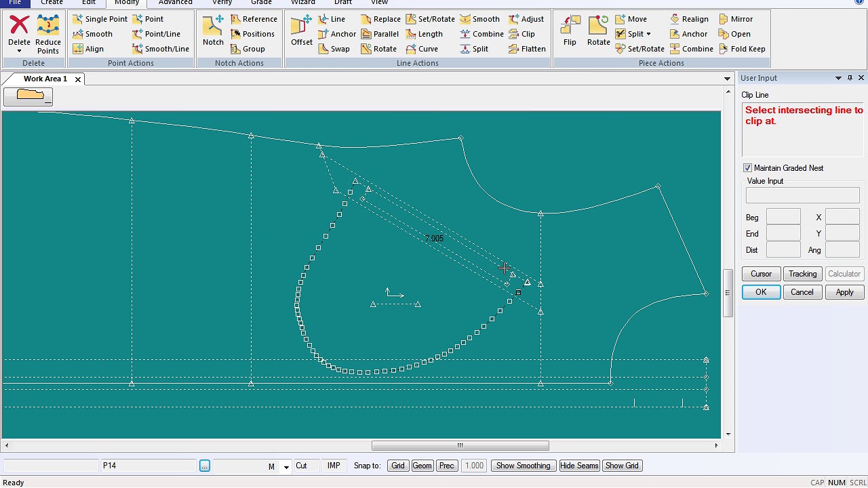The height and width of the screenshot is (488, 868).
Task: Click the Rotate piece tool
Action: point(599,30)
